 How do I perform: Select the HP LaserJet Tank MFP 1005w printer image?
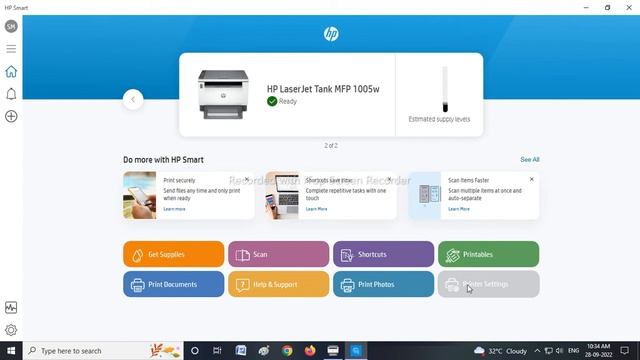coord(223,94)
